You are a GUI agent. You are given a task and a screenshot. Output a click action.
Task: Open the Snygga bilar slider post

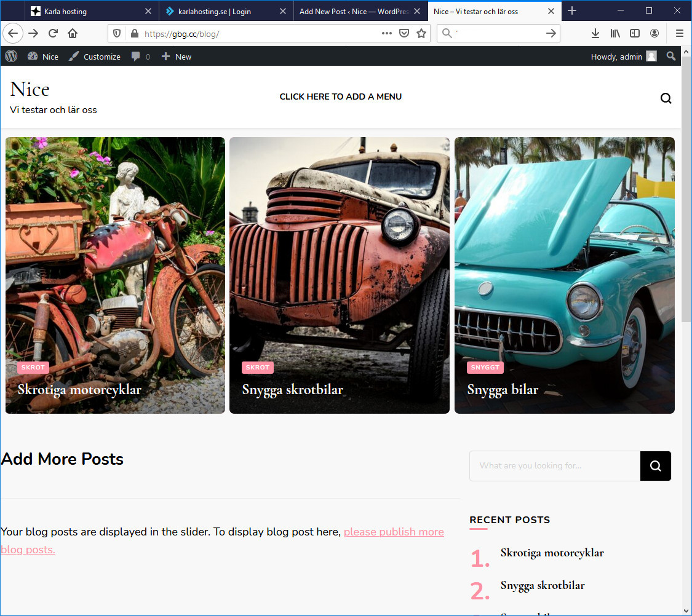(x=503, y=390)
